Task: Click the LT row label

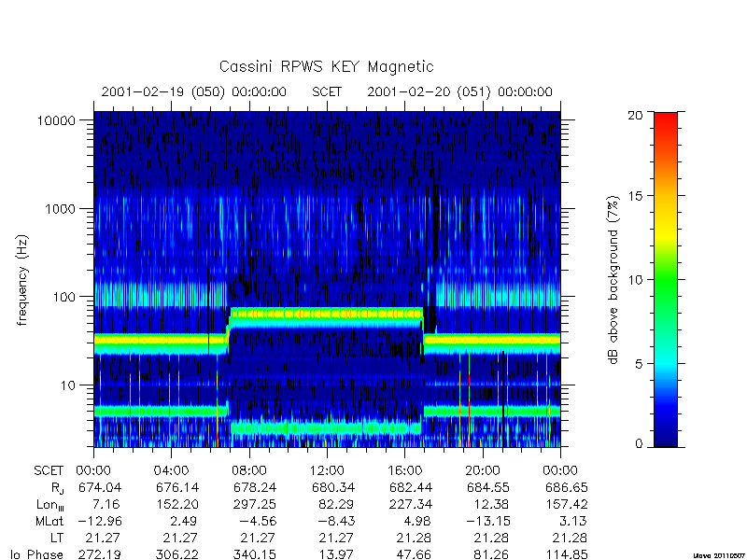Action: 57,538
